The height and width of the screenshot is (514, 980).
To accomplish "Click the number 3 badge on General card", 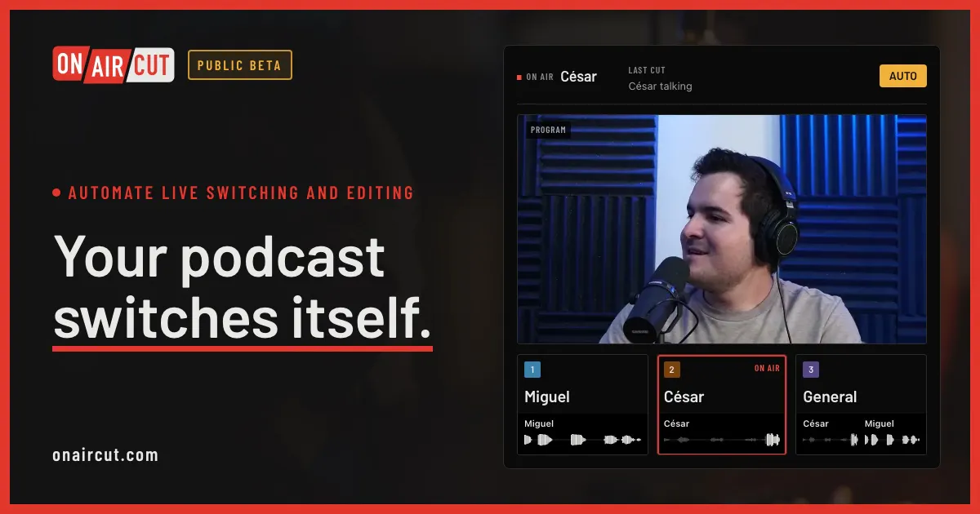I will [x=811, y=370].
